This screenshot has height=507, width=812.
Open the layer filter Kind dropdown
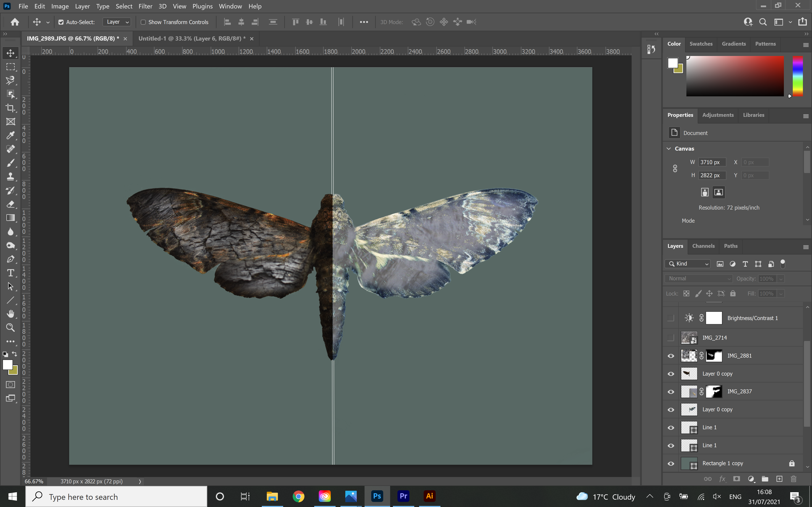[687, 264]
